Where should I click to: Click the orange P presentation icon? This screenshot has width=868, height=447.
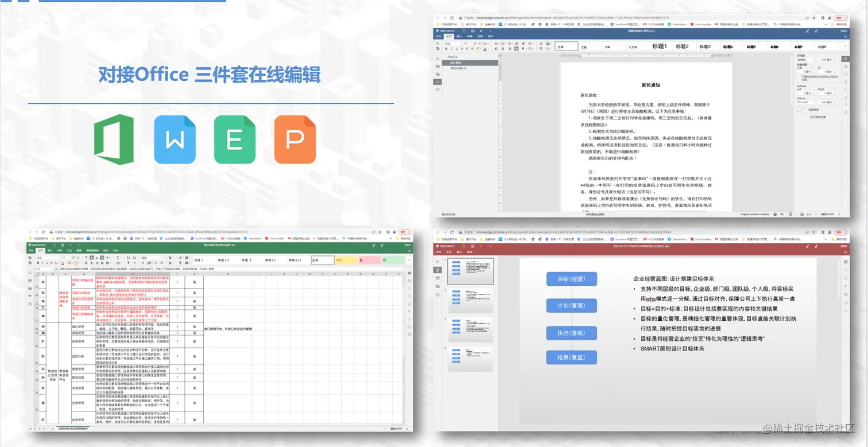pyautogui.click(x=295, y=139)
